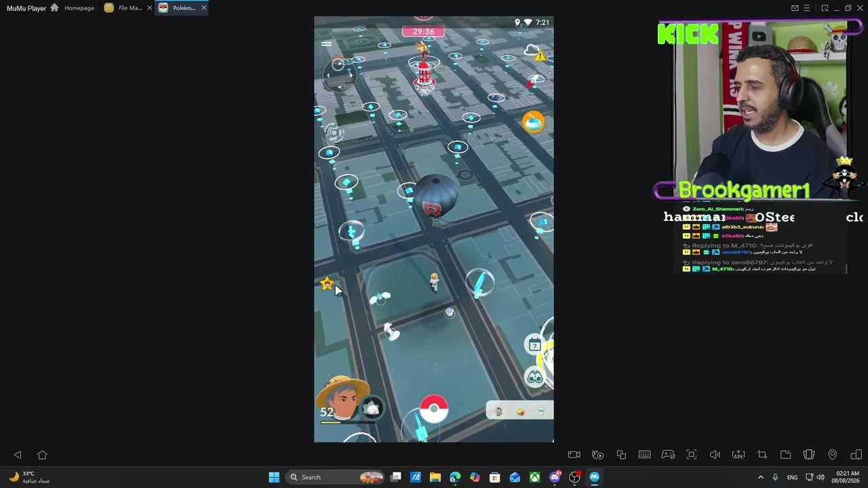Open the orange incense item icon
This screenshot has width=868, height=488.
(x=534, y=122)
